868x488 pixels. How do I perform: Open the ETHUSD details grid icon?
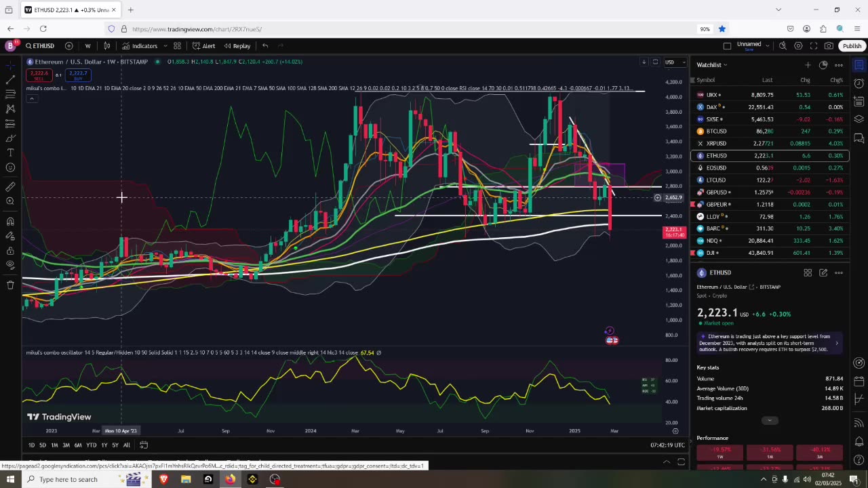click(x=808, y=272)
